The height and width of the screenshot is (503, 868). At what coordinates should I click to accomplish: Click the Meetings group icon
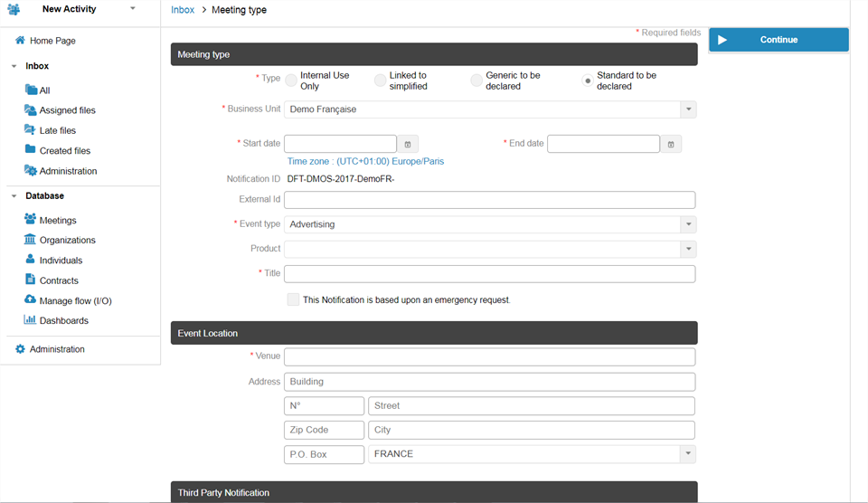click(x=31, y=219)
